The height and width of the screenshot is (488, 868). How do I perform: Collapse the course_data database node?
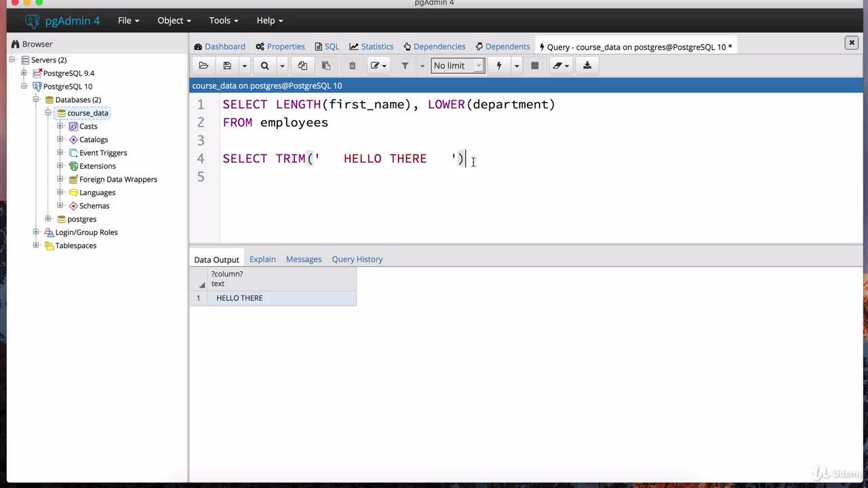click(48, 113)
